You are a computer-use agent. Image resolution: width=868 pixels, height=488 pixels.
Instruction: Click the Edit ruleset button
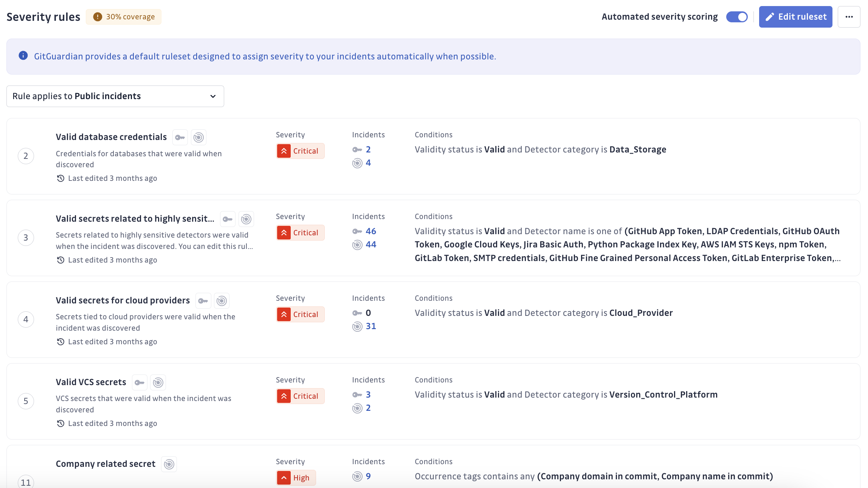click(x=795, y=17)
